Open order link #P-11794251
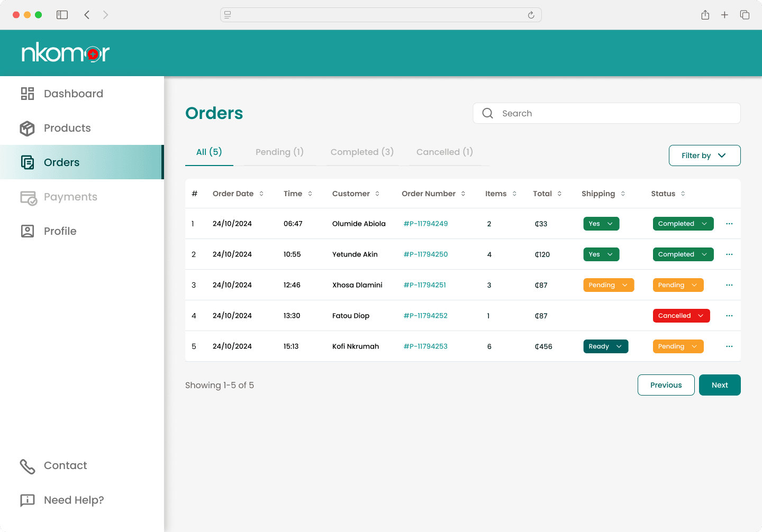Viewport: 762px width, 532px height. [425, 285]
